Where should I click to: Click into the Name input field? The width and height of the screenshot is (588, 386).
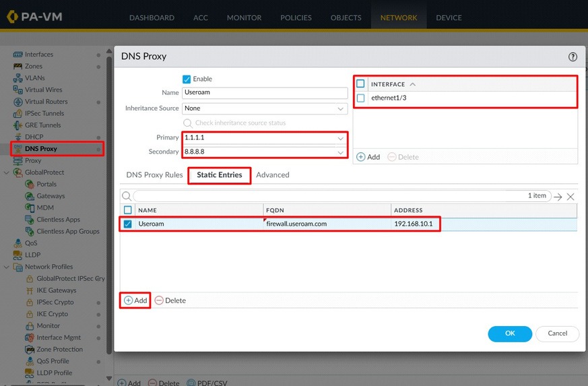pos(265,93)
